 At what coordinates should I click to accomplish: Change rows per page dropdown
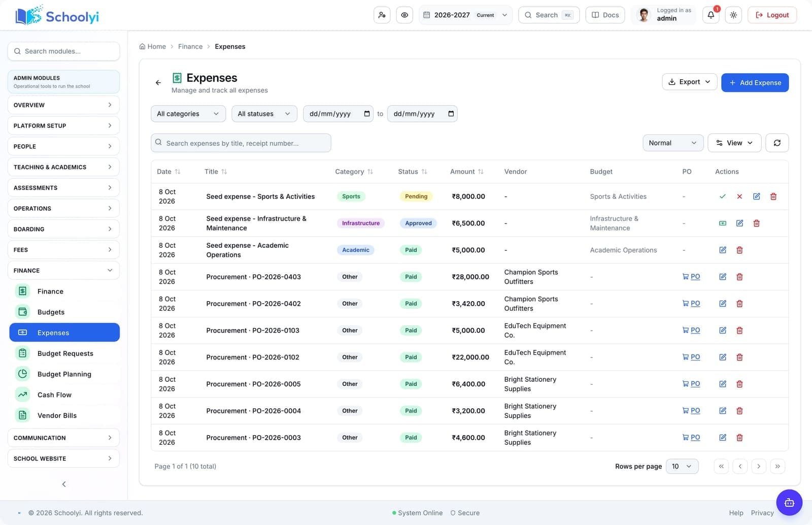(x=682, y=466)
